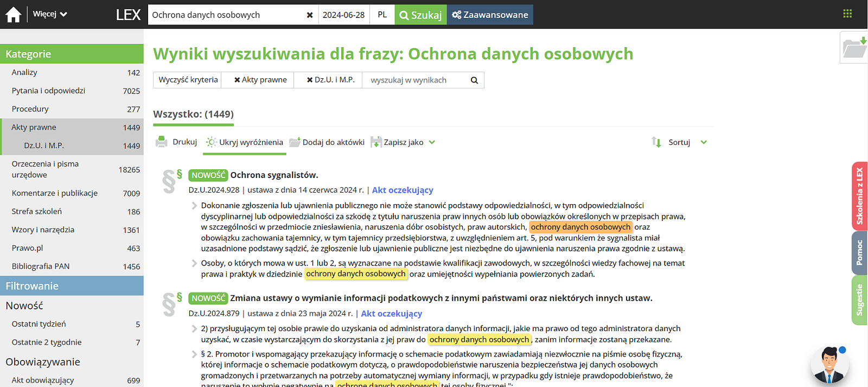Click the Szukaj search button

click(x=420, y=15)
